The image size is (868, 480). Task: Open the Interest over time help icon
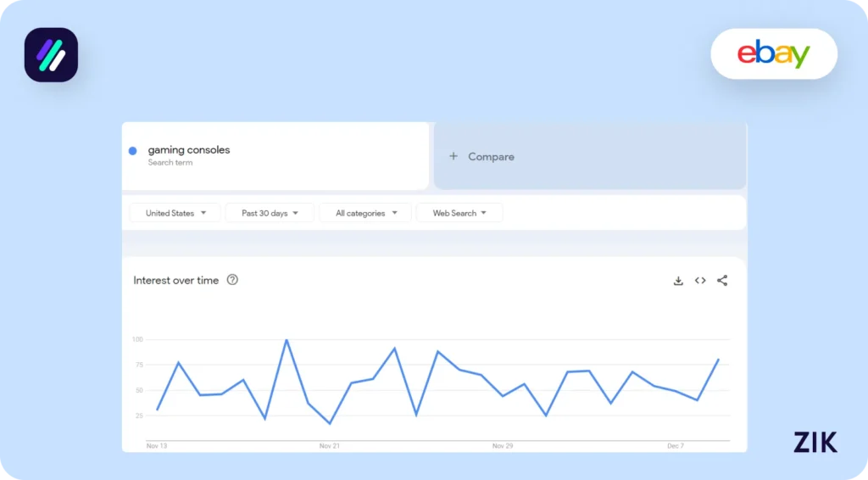pos(232,280)
